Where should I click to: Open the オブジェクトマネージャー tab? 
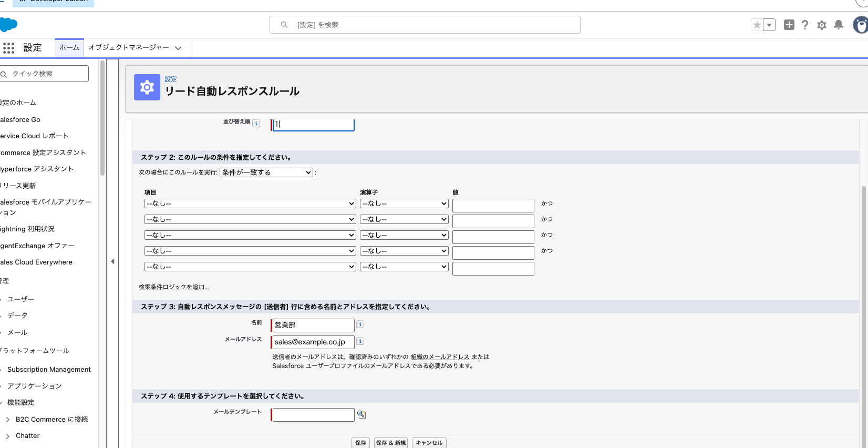pyautogui.click(x=129, y=47)
